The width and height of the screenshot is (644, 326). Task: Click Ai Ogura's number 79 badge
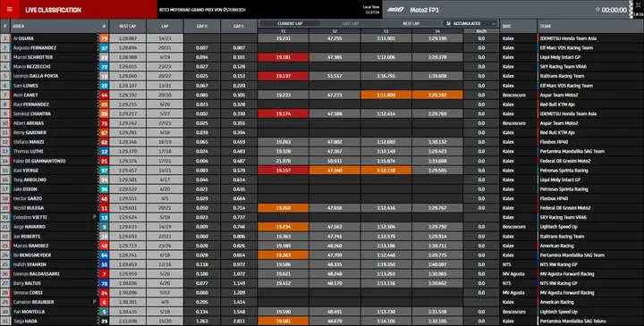[x=104, y=38]
